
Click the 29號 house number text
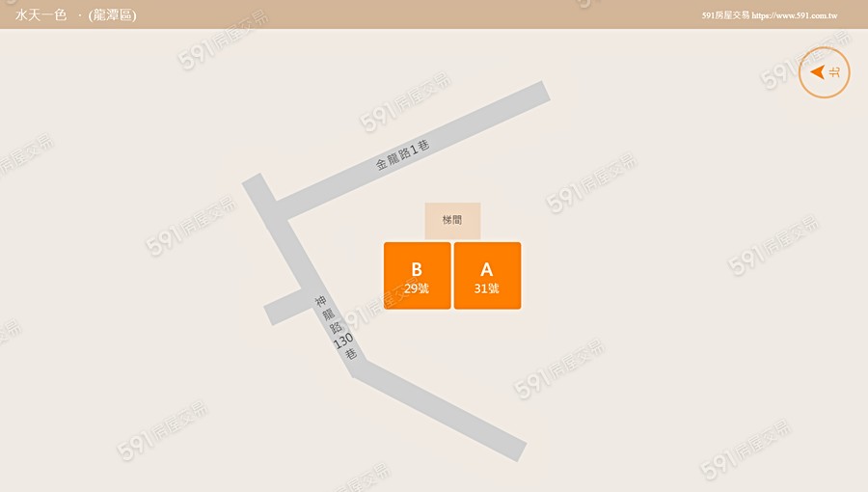pyautogui.click(x=417, y=288)
